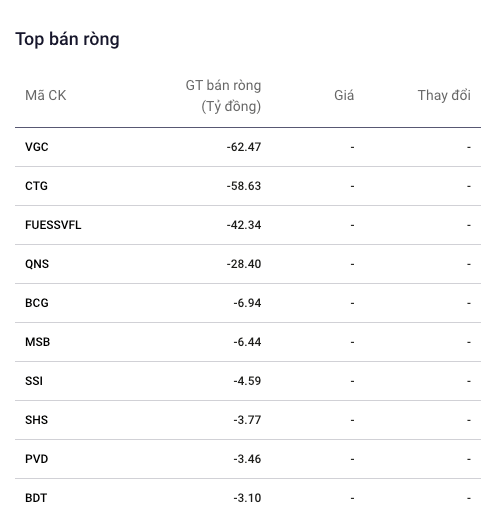Open the MSB stock code
This screenshot has height=531, width=498.
(x=38, y=342)
